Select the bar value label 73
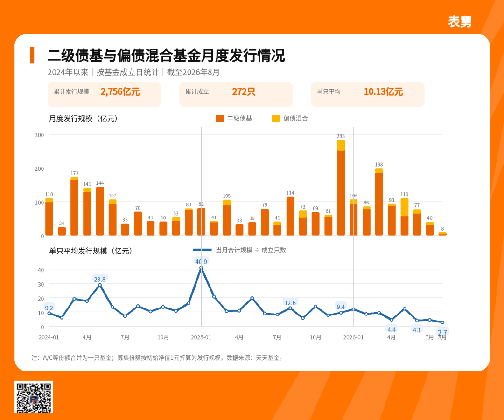504x420 pixels. click(x=303, y=207)
